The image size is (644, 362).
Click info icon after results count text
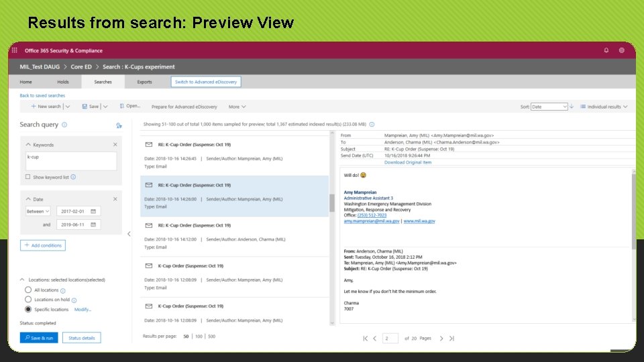[372, 125]
